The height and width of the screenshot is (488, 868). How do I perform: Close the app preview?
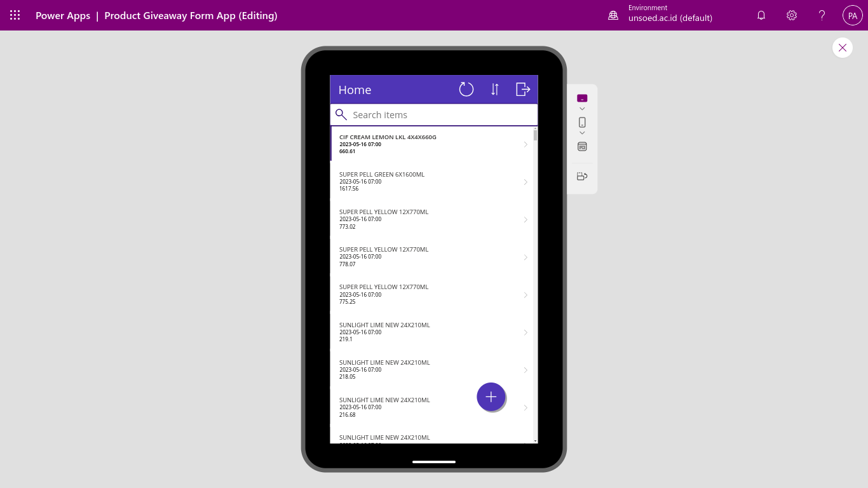pos(843,48)
